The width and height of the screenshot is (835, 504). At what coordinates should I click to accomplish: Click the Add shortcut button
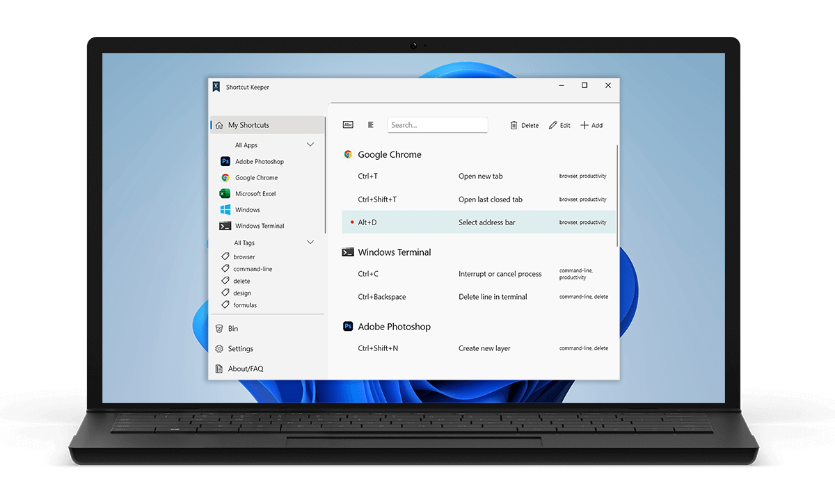tap(591, 126)
